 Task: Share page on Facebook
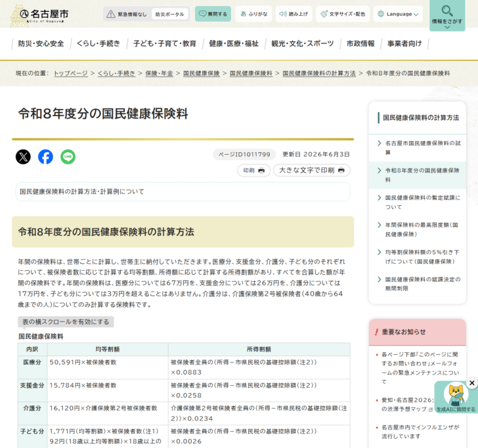point(45,157)
